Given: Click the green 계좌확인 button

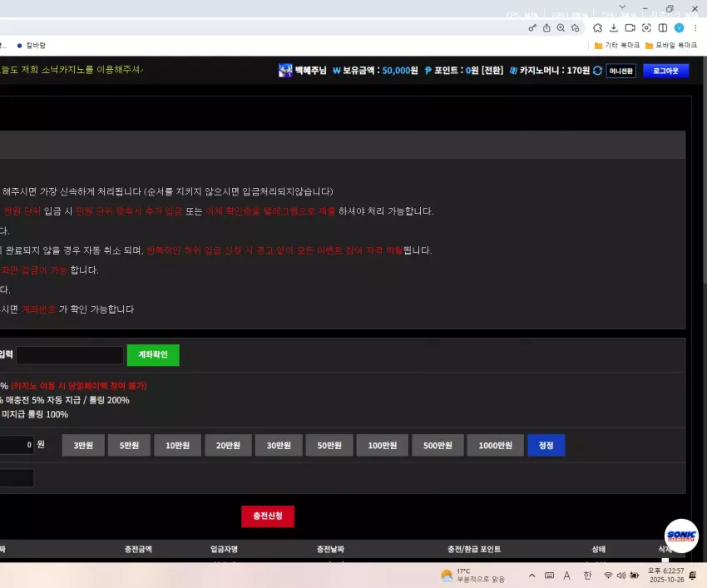Looking at the screenshot, I should click(153, 355).
